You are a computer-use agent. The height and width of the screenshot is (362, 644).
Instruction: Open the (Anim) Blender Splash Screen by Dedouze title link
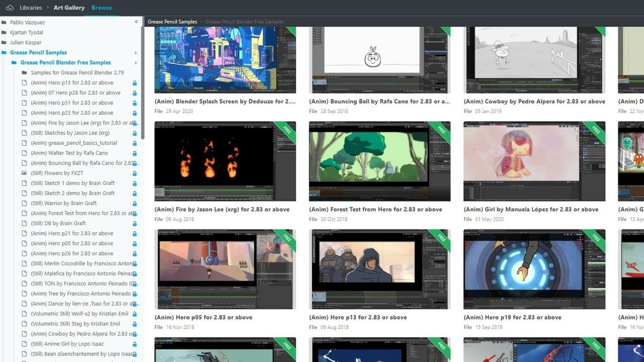225,101
